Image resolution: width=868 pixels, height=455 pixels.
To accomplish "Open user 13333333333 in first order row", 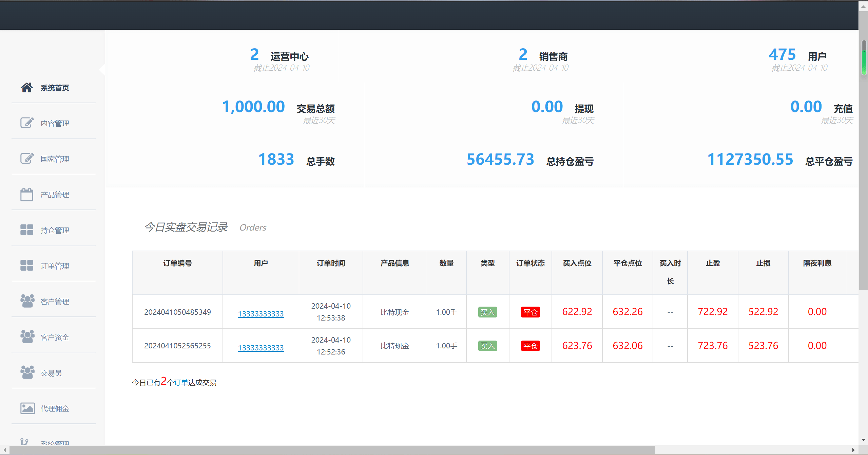I will 261,314.
